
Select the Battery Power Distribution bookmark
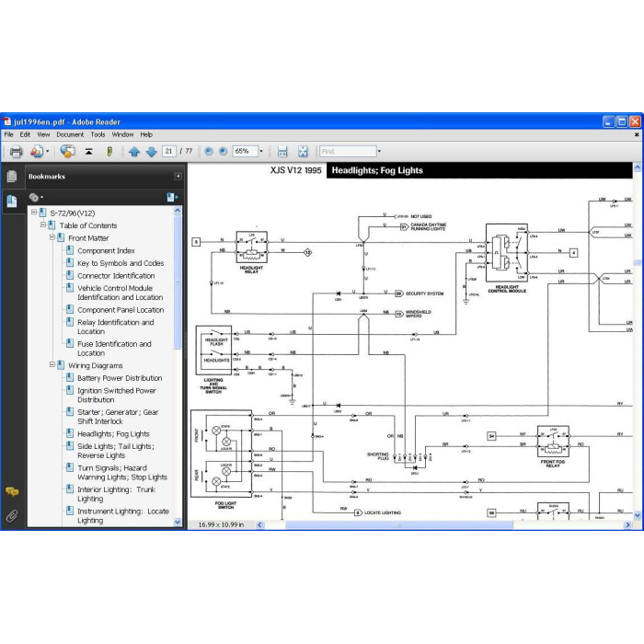(120, 378)
